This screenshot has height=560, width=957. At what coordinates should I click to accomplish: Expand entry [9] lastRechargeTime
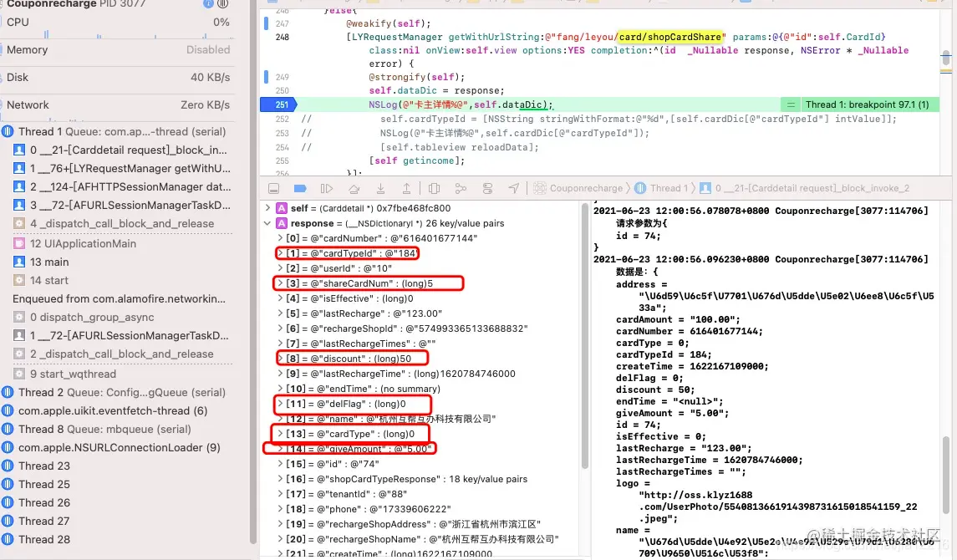280,374
